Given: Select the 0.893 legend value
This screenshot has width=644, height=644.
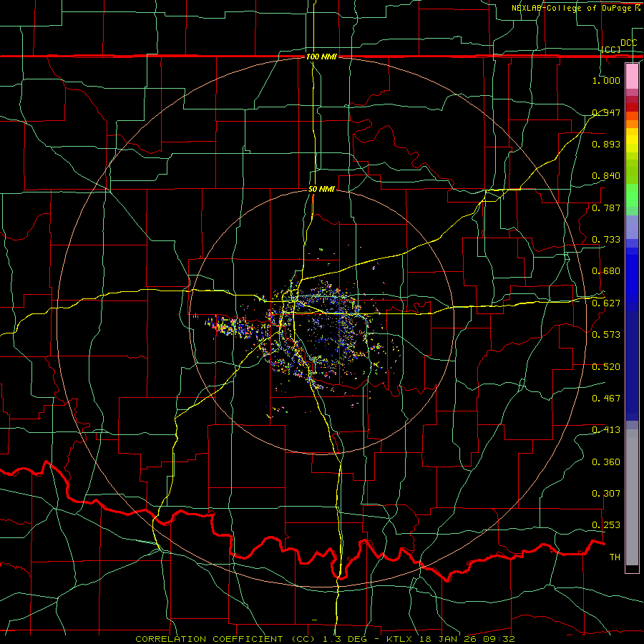Looking at the screenshot, I should coord(606,144).
